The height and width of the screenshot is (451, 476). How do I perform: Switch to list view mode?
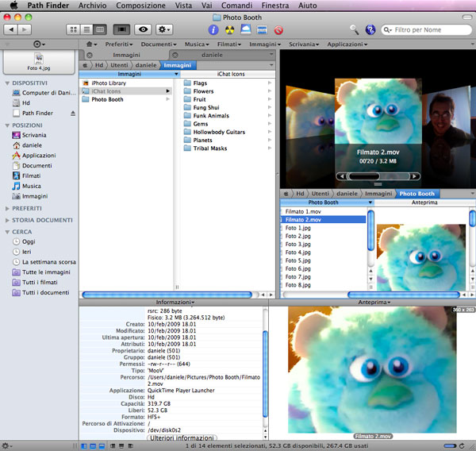click(x=86, y=29)
